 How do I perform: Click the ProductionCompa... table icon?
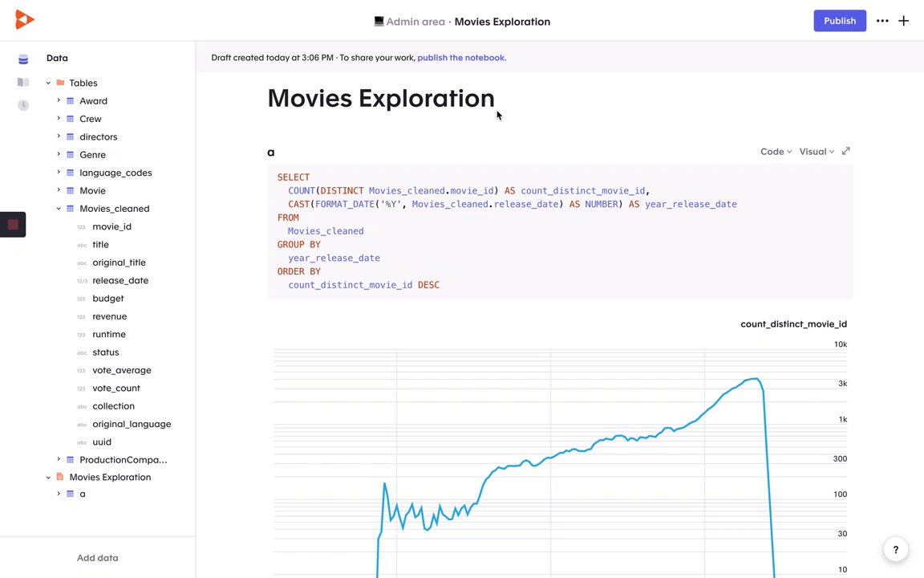pos(70,459)
